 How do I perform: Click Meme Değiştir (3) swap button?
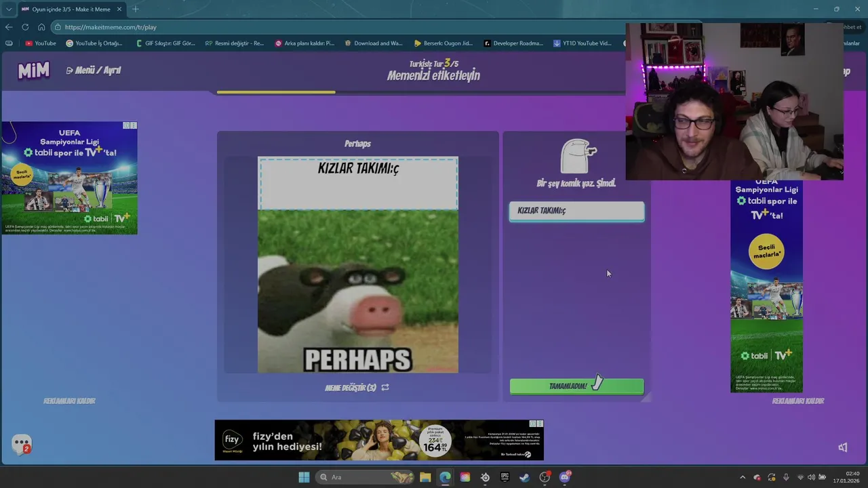357,388
